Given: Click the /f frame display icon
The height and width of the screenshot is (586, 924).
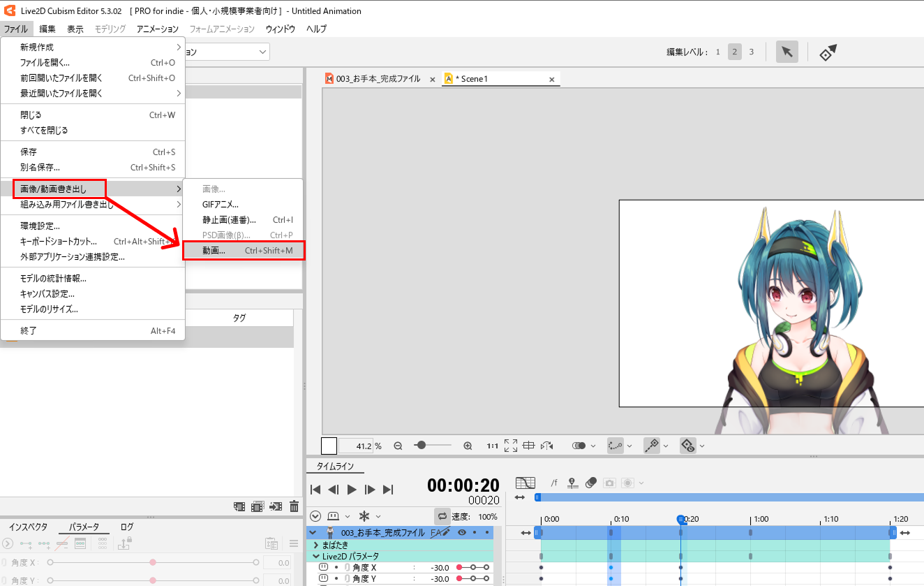Looking at the screenshot, I should (554, 483).
